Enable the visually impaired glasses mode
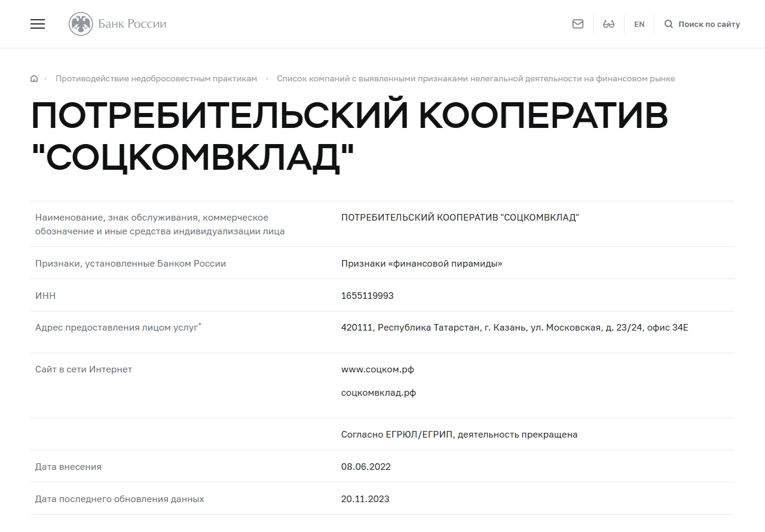The height and width of the screenshot is (532, 765). (609, 24)
